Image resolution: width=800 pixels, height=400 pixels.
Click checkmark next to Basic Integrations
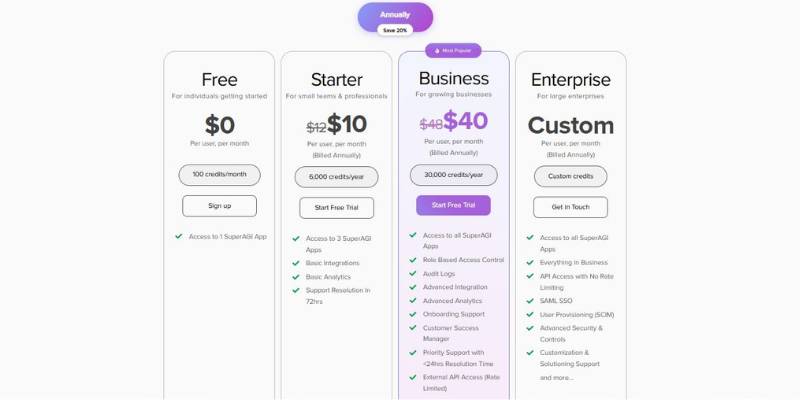pos(296,263)
